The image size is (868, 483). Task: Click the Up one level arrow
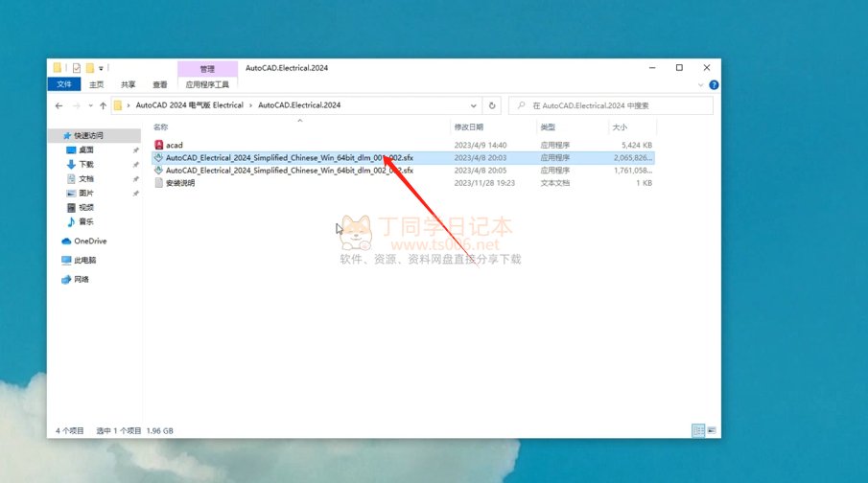[101, 105]
